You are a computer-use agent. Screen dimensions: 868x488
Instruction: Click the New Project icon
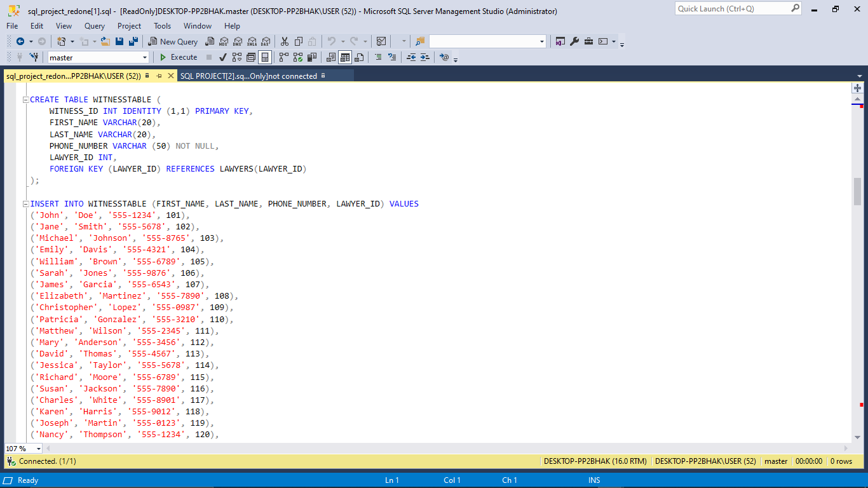pyautogui.click(x=62, y=41)
